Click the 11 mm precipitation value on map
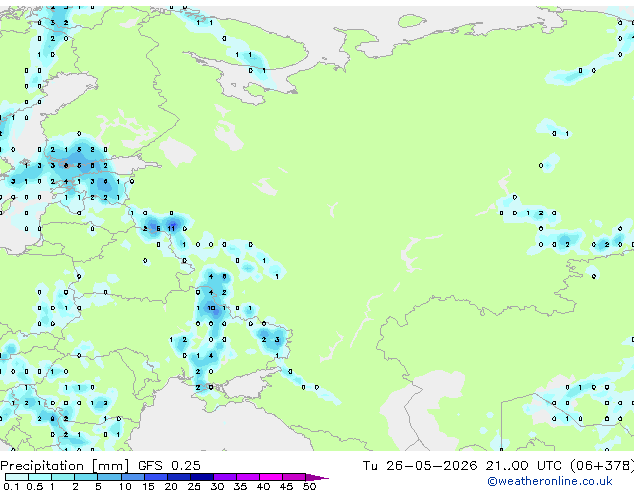 point(171,229)
